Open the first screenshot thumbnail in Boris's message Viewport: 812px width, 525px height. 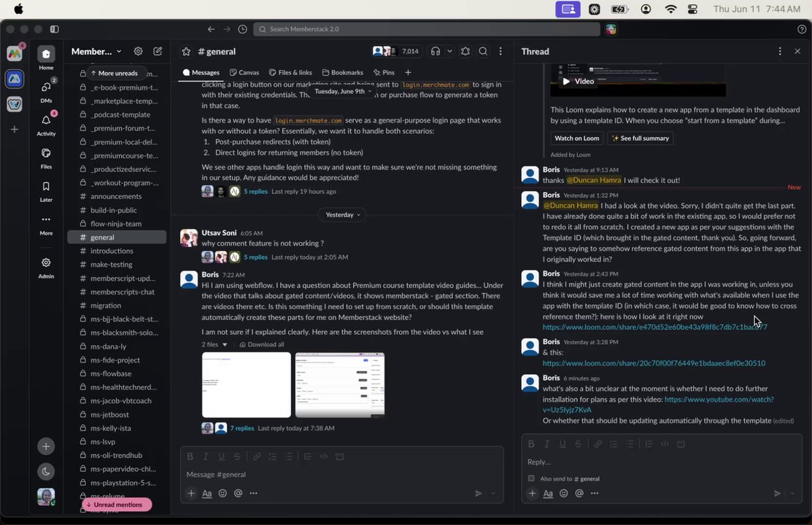click(x=247, y=385)
